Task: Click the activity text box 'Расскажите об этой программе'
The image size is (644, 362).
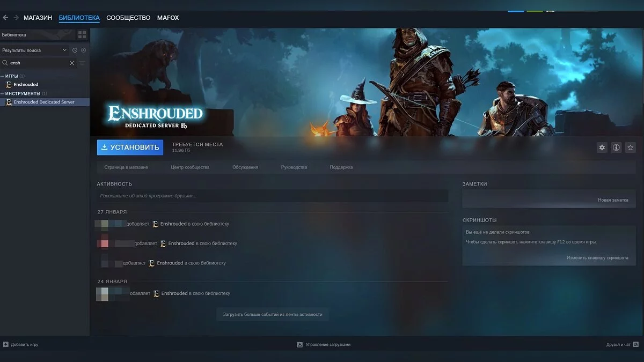Action: coord(272,196)
